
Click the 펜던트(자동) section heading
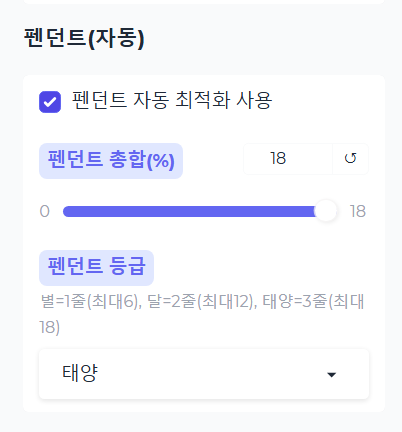84,38
